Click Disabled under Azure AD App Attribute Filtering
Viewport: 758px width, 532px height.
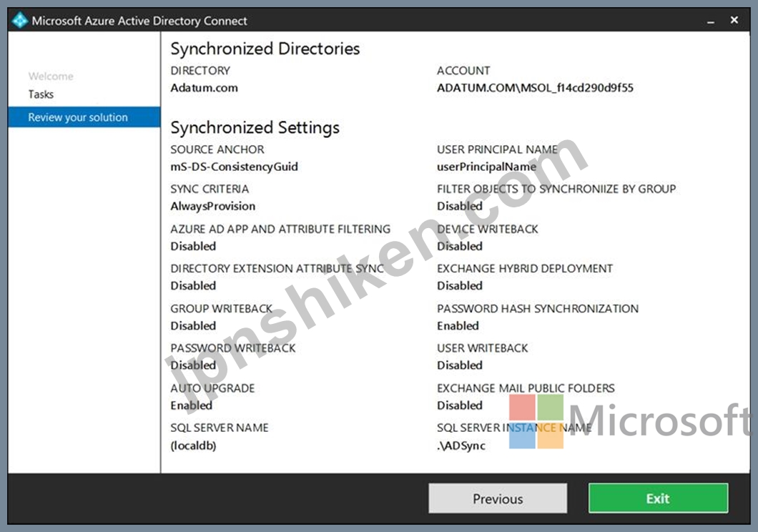click(x=193, y=247)
